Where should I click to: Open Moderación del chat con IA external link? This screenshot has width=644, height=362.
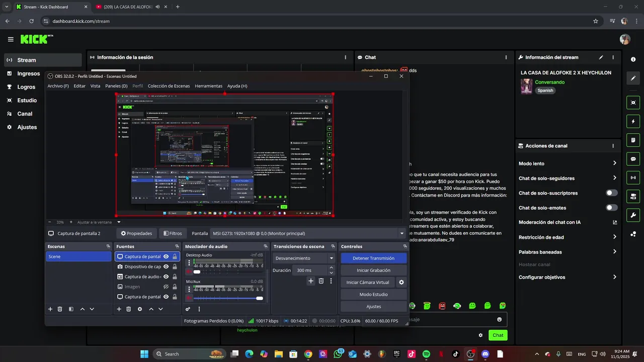tap(614, 222)
